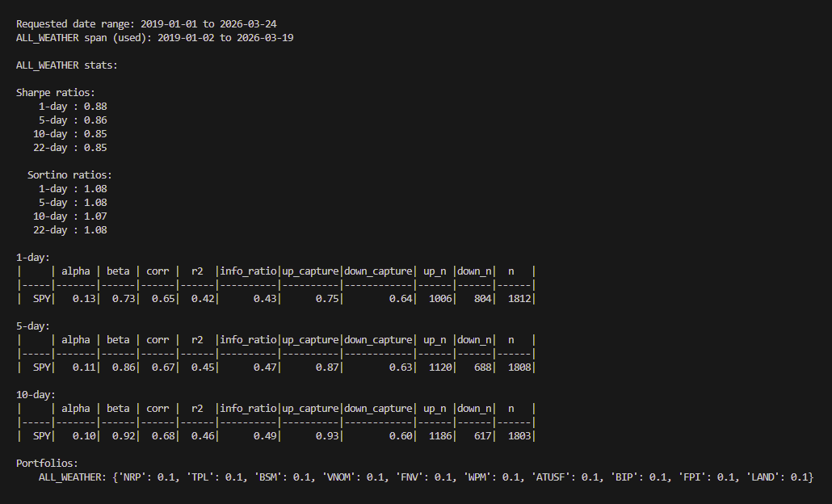Click Sharpe 10-day line 0.85

[70, 134]
